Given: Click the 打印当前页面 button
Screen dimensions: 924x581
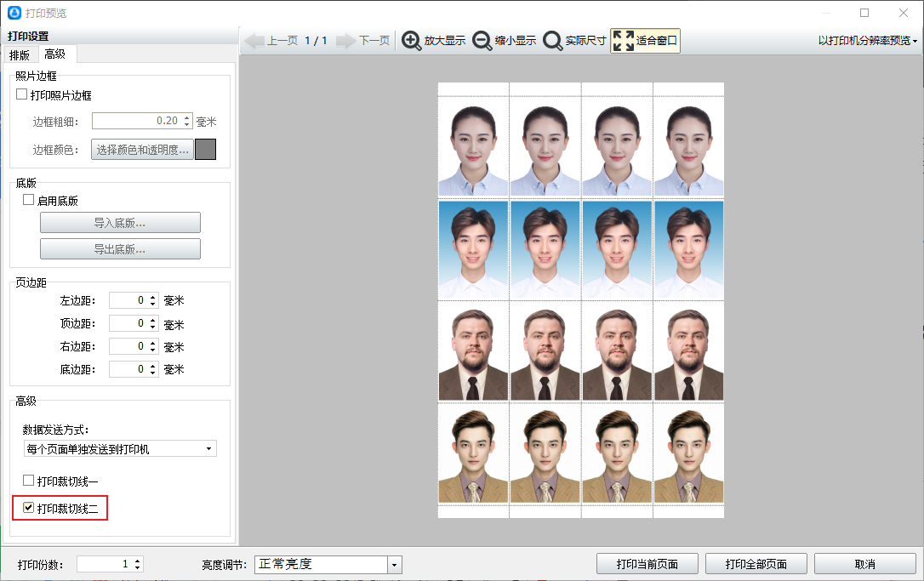Looking at the screenshot, I should (x=647, y=564).
